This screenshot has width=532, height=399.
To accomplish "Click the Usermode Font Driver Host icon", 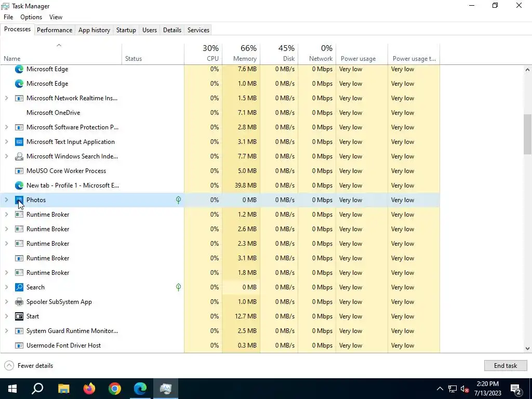I will coord(19,345).
